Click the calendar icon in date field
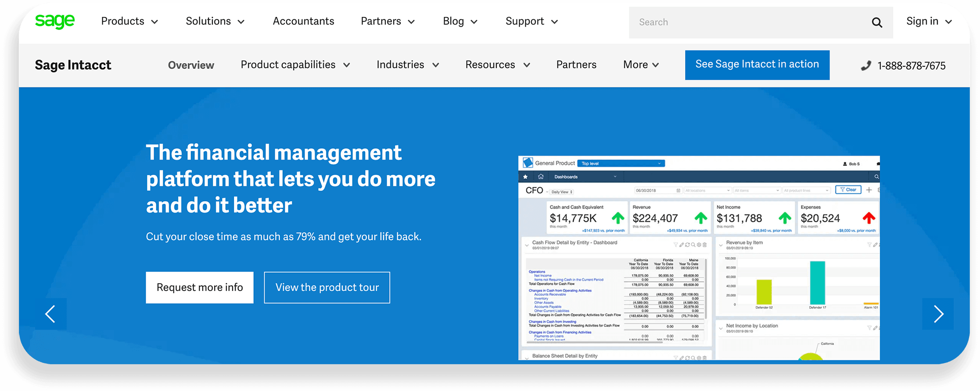 pyautogui.click(x=678, y=190)
